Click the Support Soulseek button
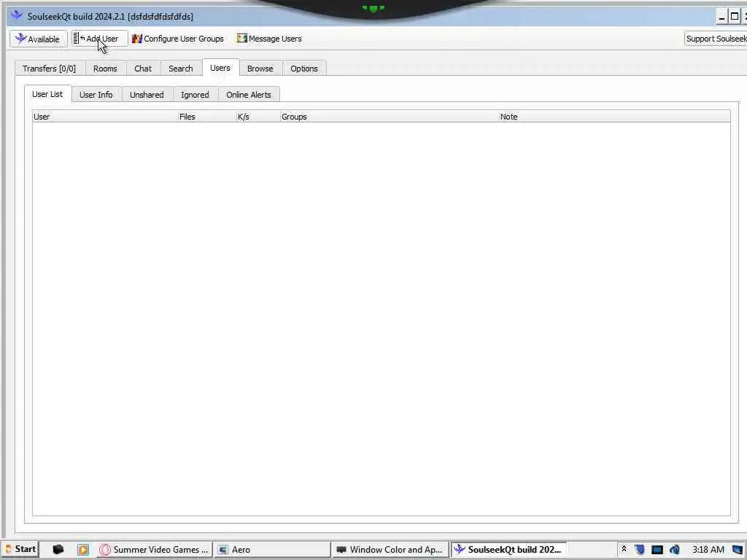Viewport: 747px width, 560px height. 716,39
